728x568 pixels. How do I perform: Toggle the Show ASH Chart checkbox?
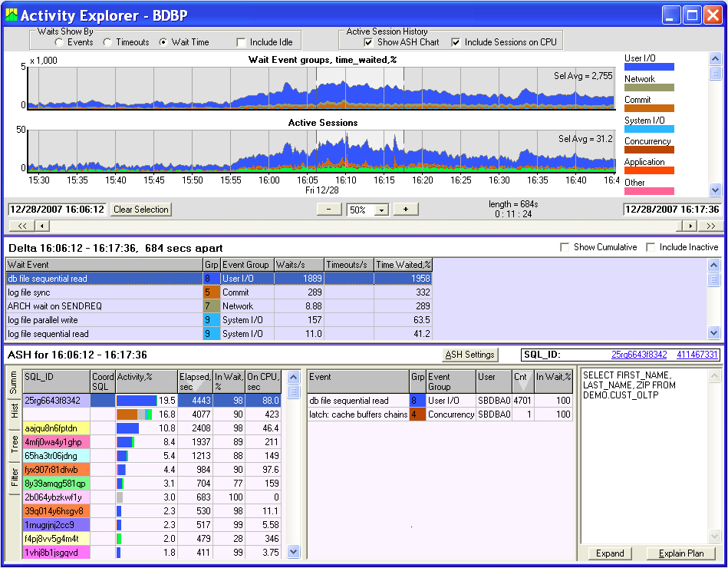(370, 42)
